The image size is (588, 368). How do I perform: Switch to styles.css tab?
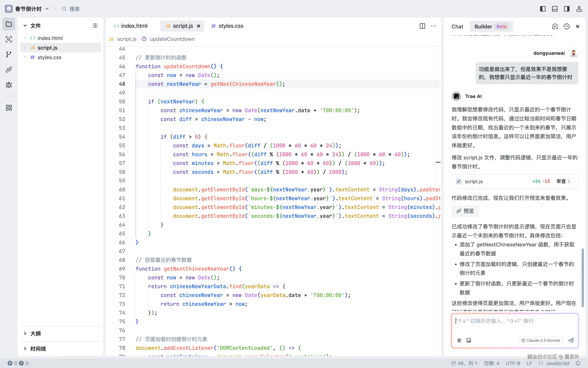[227, 26]
